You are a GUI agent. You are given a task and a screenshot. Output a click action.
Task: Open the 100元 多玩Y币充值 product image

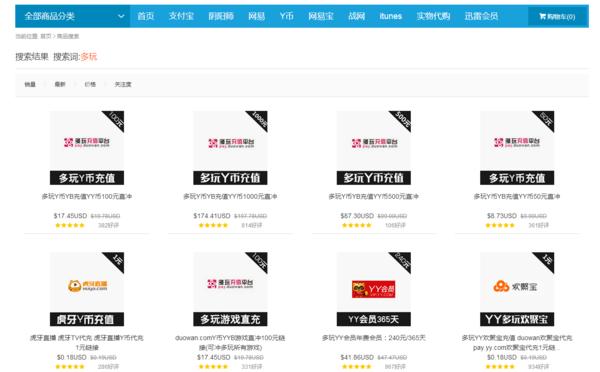[x=87, y=148]
